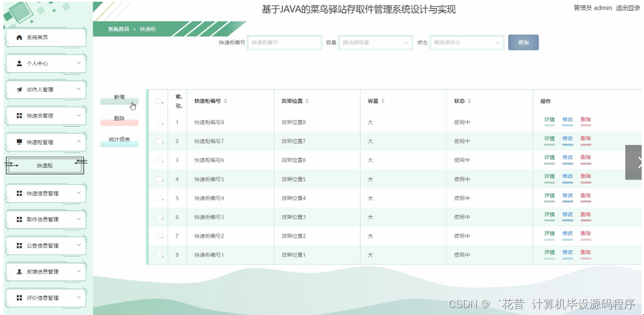
Task: Click the 快递信息管理 grid icon
Action: (x=20, y=193)
